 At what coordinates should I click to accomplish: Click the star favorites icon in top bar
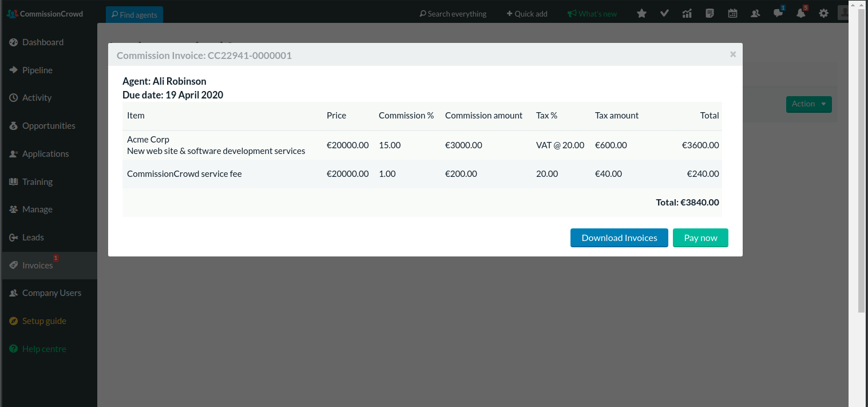click(641, 14)
